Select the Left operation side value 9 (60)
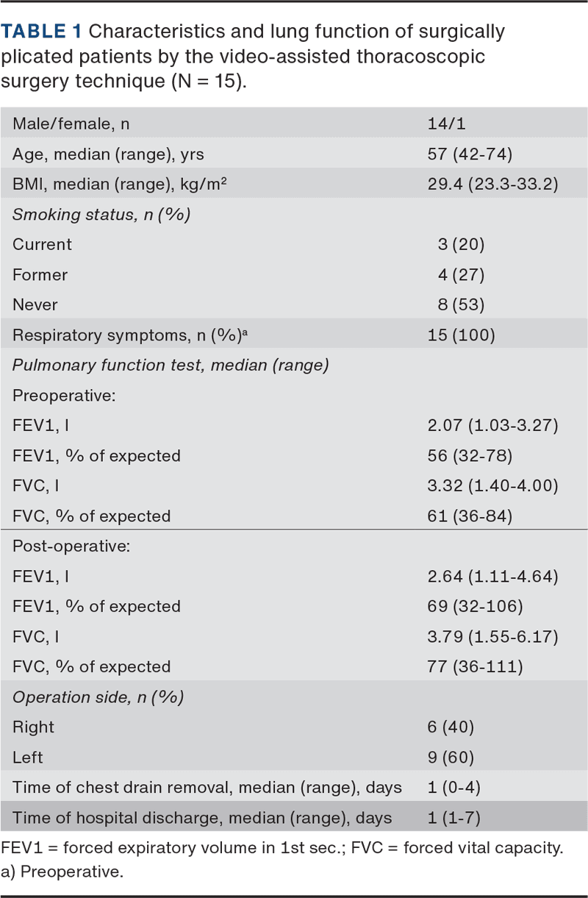 [x=451, y=757]
